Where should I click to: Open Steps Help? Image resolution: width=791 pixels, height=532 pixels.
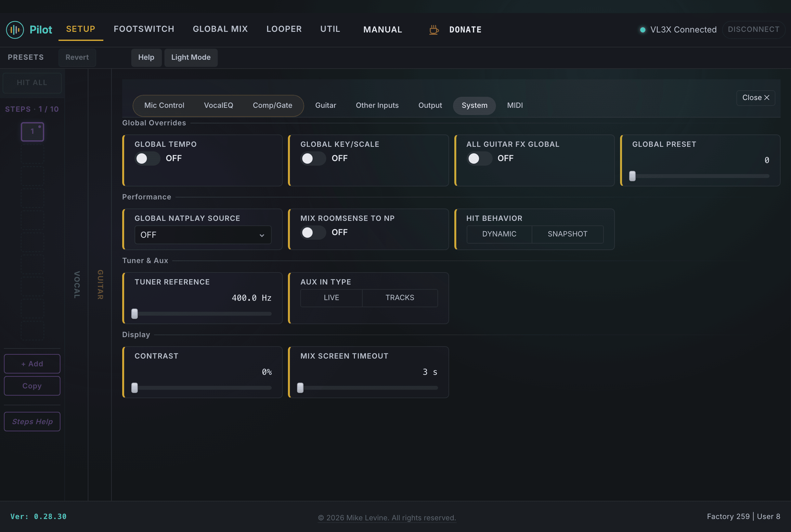[x=32, y=422]
